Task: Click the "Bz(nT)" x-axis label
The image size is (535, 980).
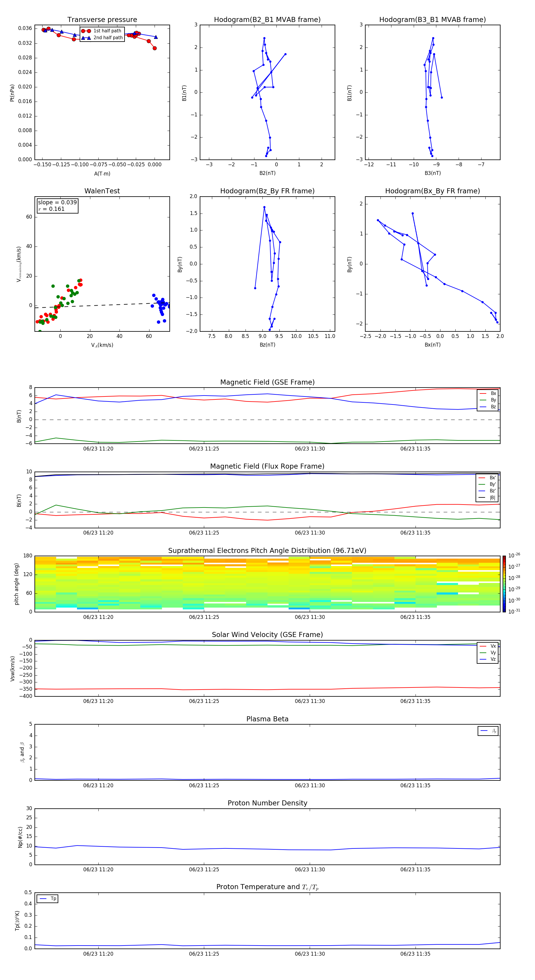Action: pos(267,345)
